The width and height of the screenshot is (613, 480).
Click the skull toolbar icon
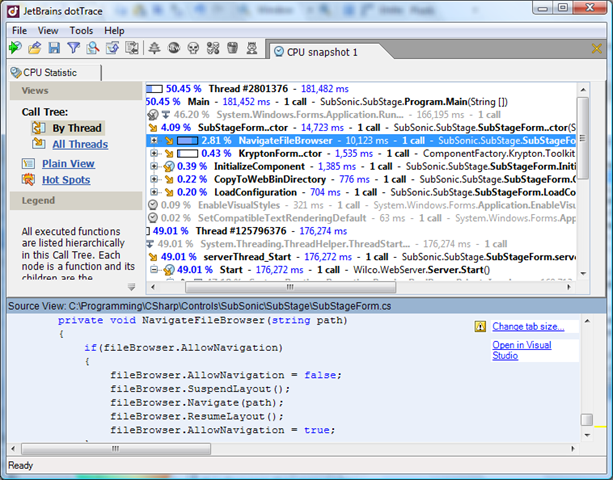193,48
